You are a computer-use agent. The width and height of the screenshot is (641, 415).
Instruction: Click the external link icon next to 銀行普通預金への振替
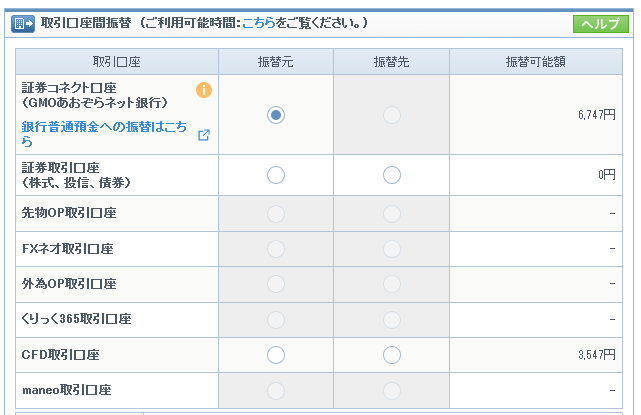[204, 135]
